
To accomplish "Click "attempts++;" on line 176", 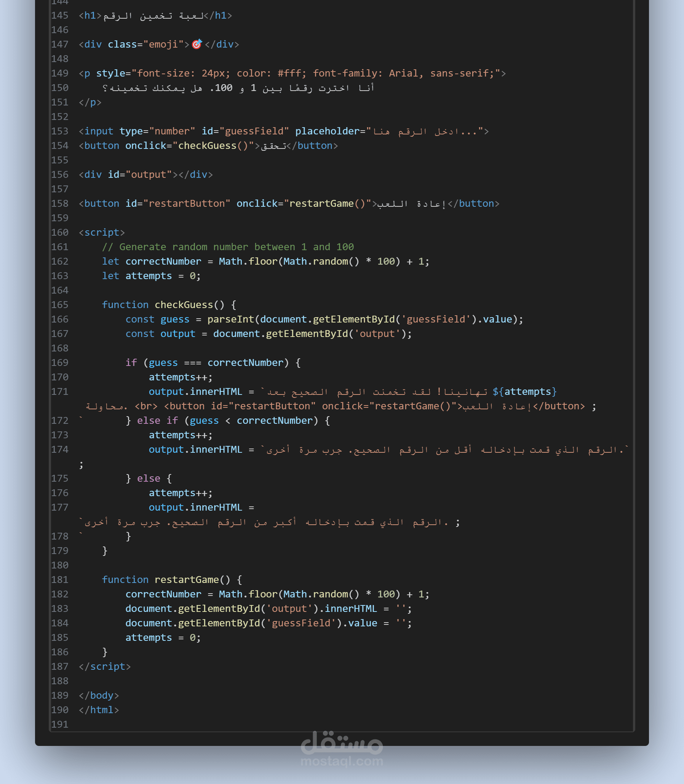I will 181,493.
